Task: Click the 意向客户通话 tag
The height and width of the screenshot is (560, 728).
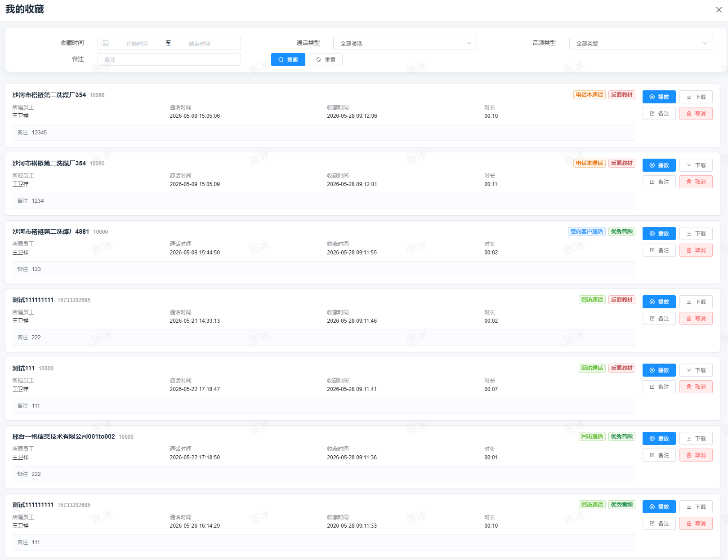Action: [586, 231]
